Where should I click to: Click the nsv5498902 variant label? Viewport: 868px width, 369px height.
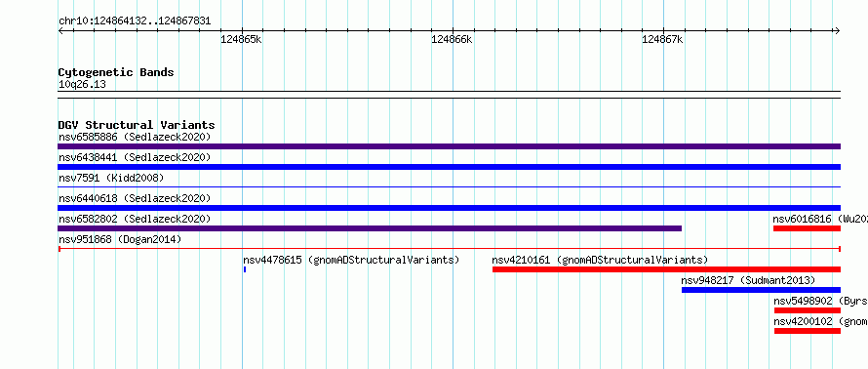820,301
